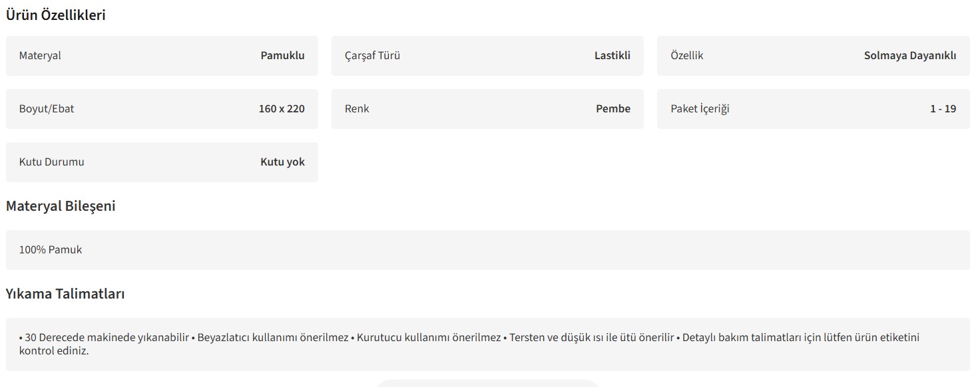Click the Paket İçeriği label
The width and height of the screenshot is (980, 387).
click(x=700, y=109)
